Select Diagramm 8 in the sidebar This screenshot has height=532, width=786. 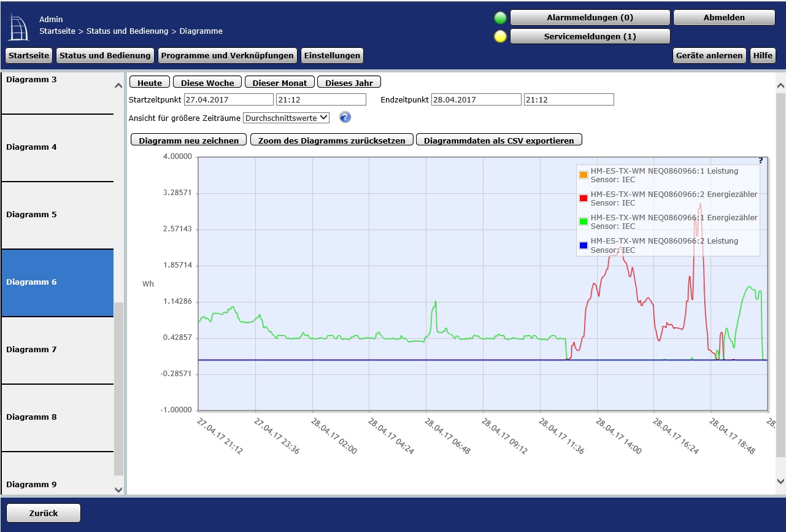click(x=57, y=418)
